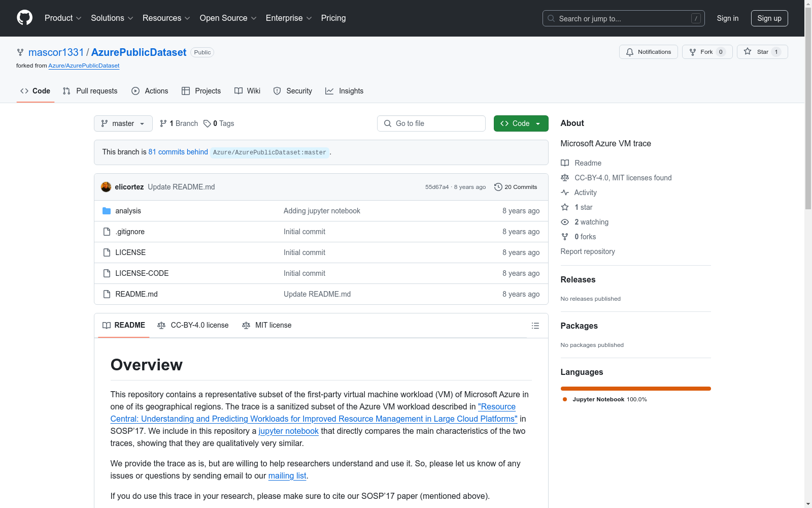The width and height of the screenshot is (812, 508).
Task: Click the scales icon beside licenses found
Action: coord(565,178)
